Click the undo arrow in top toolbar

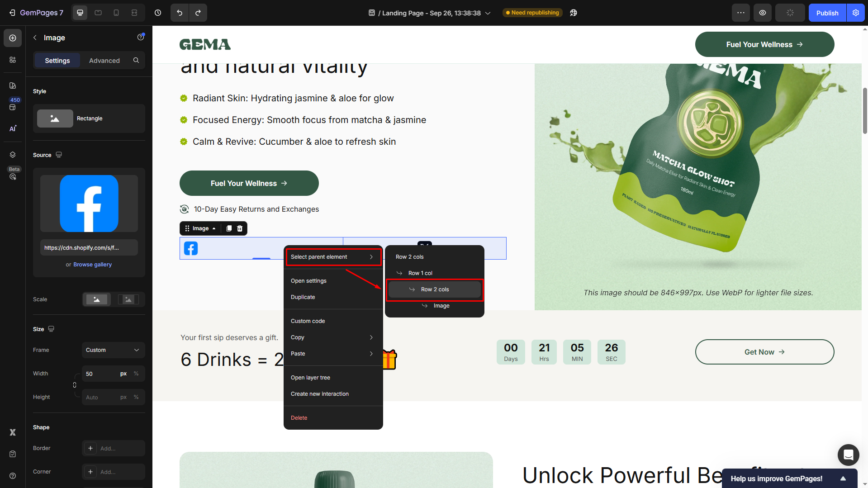click(180, 13)
